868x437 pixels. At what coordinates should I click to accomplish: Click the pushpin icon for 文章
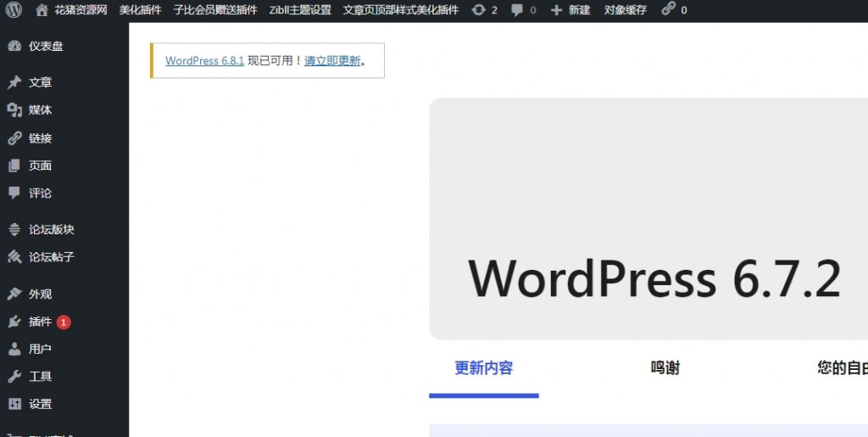14,82
